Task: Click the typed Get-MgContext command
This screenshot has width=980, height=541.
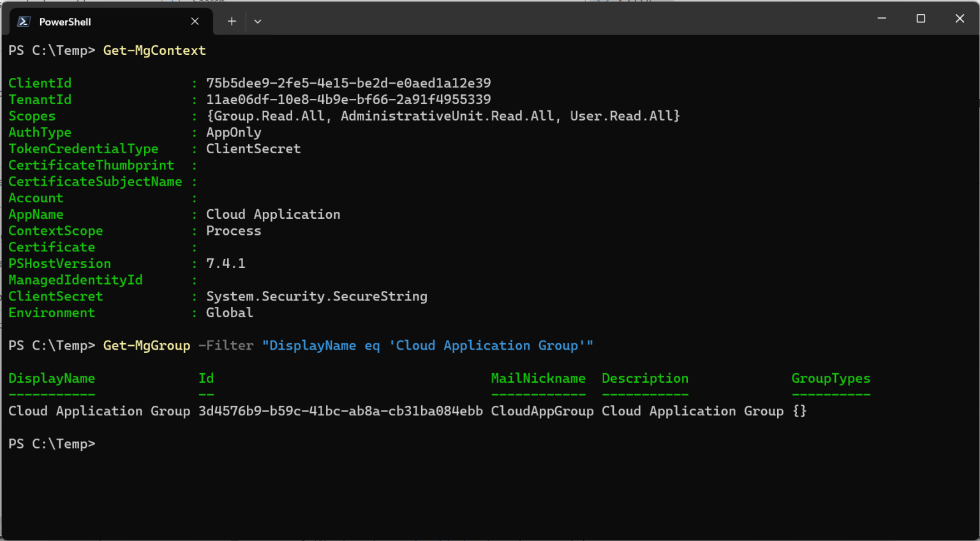Action: coord(154,51)
